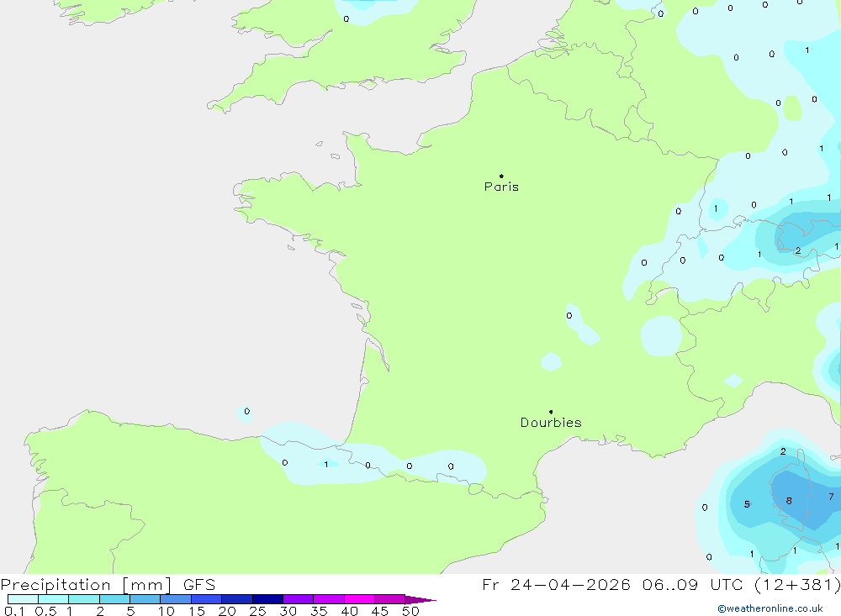
Task: Click the Paris city label
Action: 501,187
